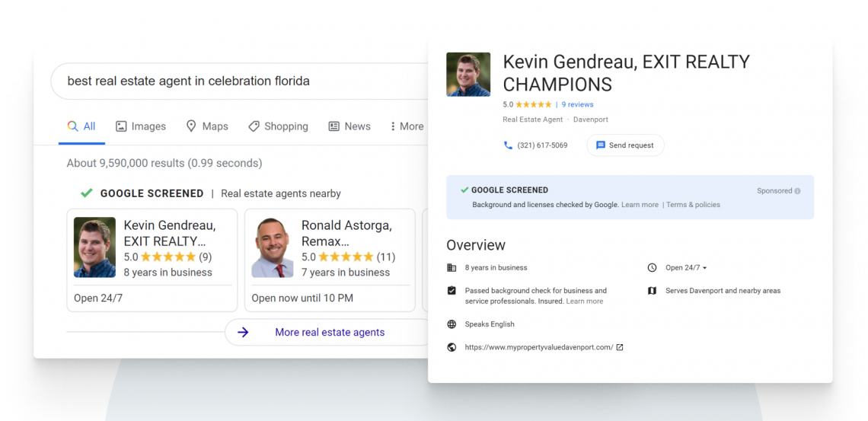Expand the More search options menu

pos(407,126)
